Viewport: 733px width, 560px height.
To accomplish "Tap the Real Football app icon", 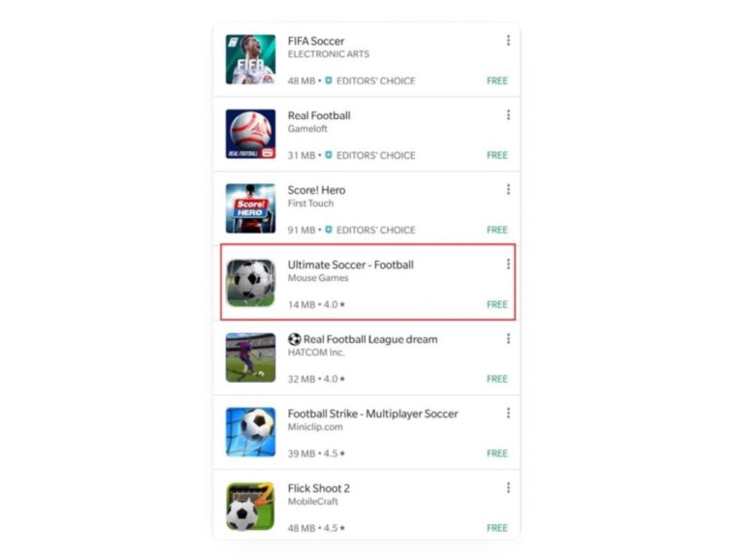I will click(x=250, y=134).
